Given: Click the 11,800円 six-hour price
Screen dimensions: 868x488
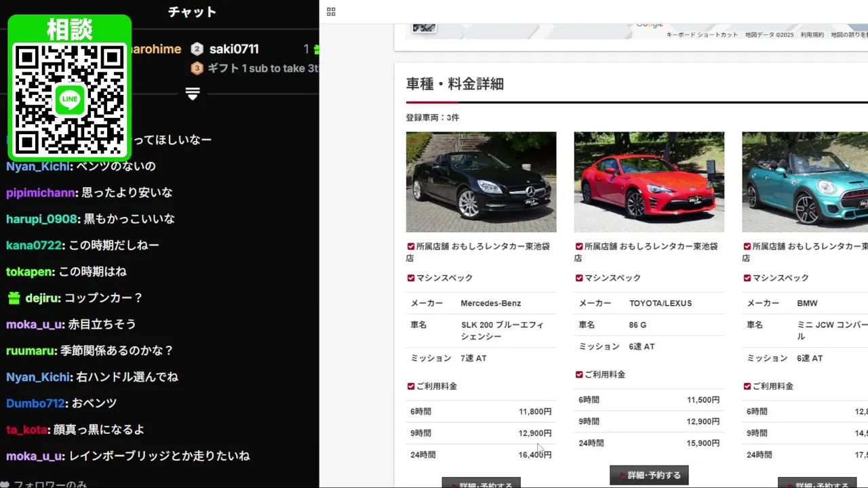Looking at the screenshot, I should pos(535,411).
